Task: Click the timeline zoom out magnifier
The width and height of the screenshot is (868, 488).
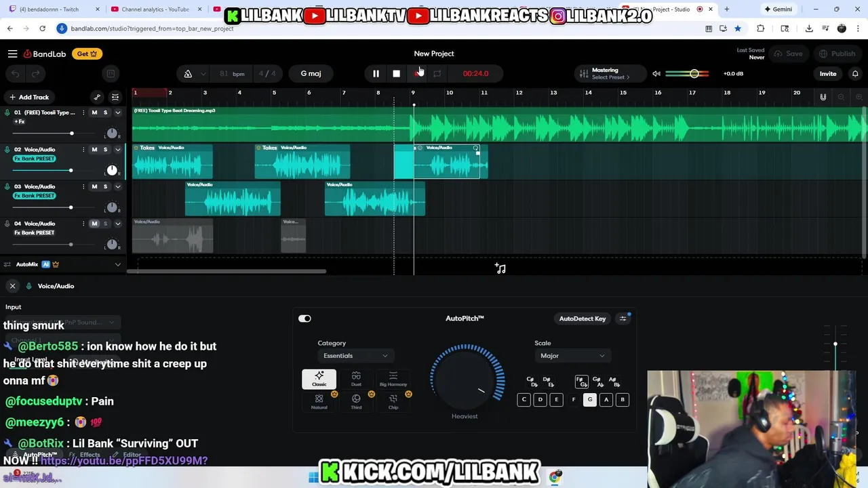Action: (x=841, y=97)
